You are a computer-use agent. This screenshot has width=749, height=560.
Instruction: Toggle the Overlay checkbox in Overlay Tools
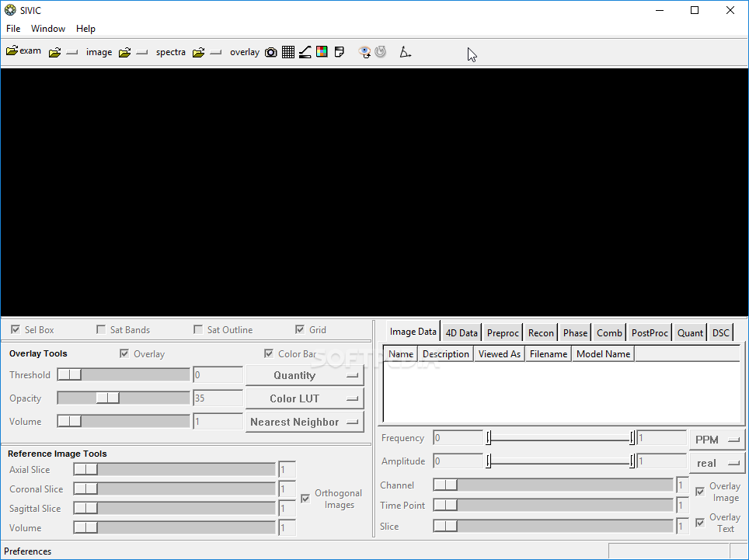pos(124,353)
